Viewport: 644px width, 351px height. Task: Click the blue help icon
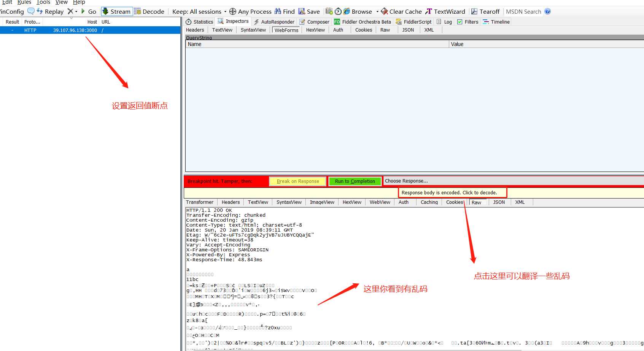tap(548, 11)
